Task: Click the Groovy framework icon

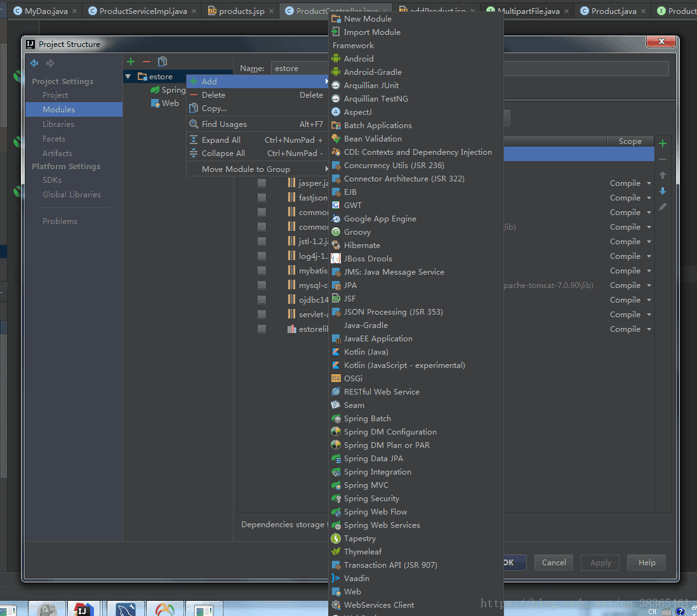Action: pyautogui.click(x=336, y=232)
